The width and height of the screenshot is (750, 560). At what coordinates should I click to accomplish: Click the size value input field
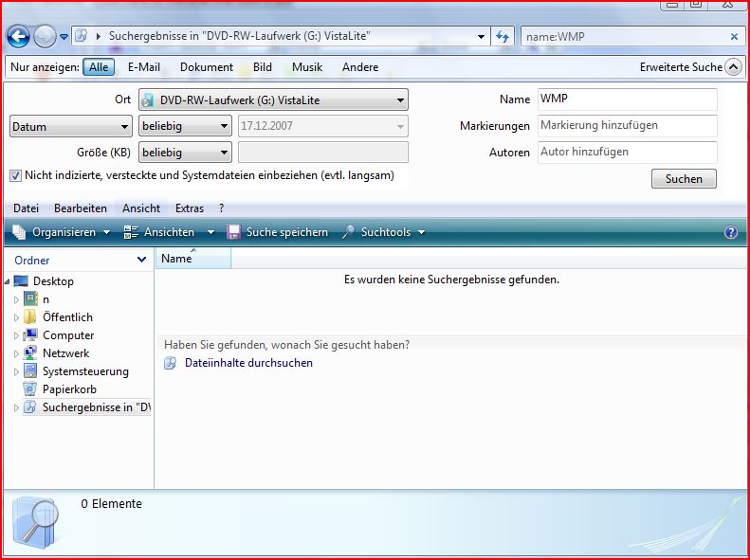coord(323,153)
